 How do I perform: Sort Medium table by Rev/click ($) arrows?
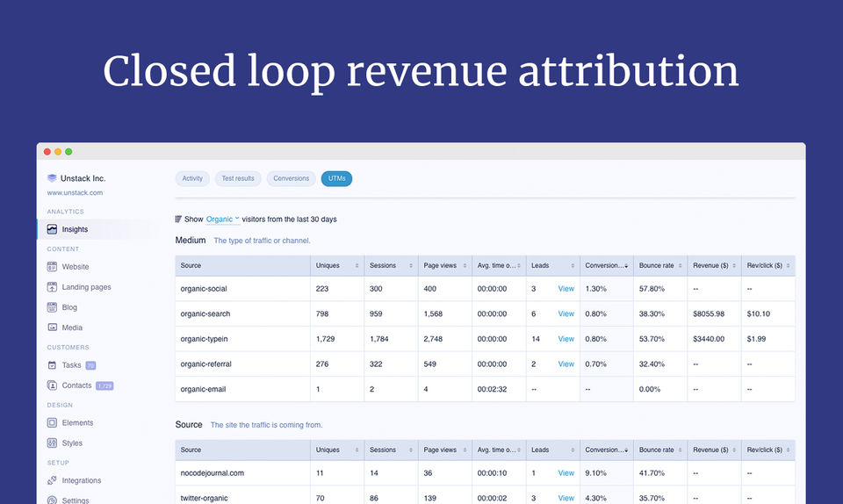pos(789,266)
